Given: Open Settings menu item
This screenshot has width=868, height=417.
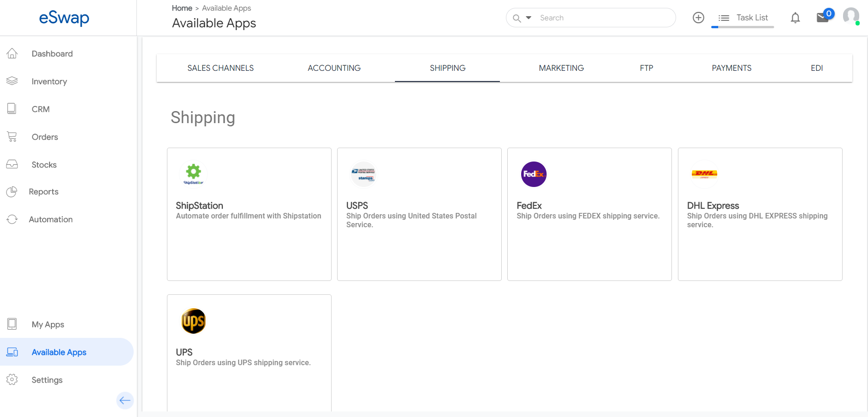Looking at the screenshot, I should coord(47,380).
